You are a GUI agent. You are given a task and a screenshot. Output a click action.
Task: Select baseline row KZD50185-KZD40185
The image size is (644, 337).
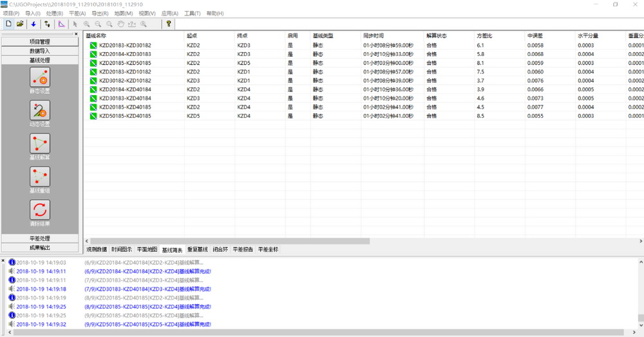click(125, 116)
